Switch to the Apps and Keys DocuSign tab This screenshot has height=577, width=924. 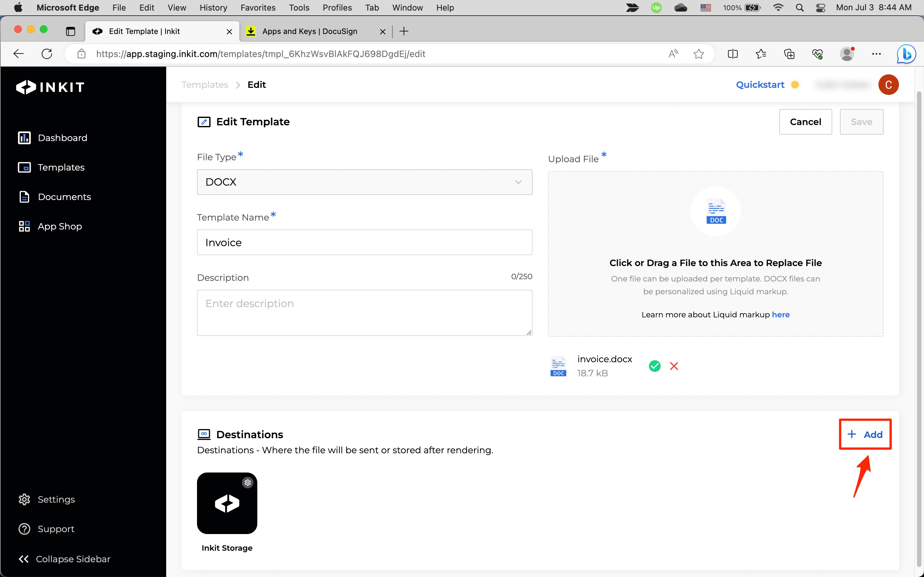(x=309, y=31)
